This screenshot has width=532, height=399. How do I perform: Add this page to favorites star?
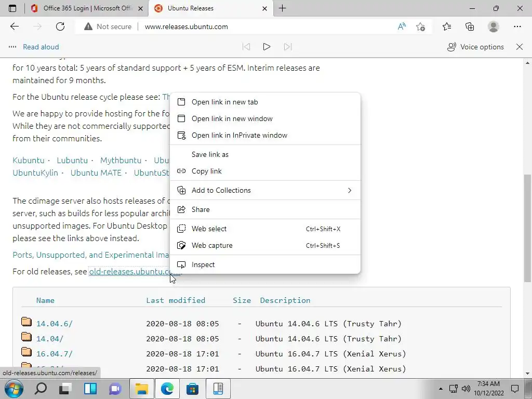click(420, 26)
